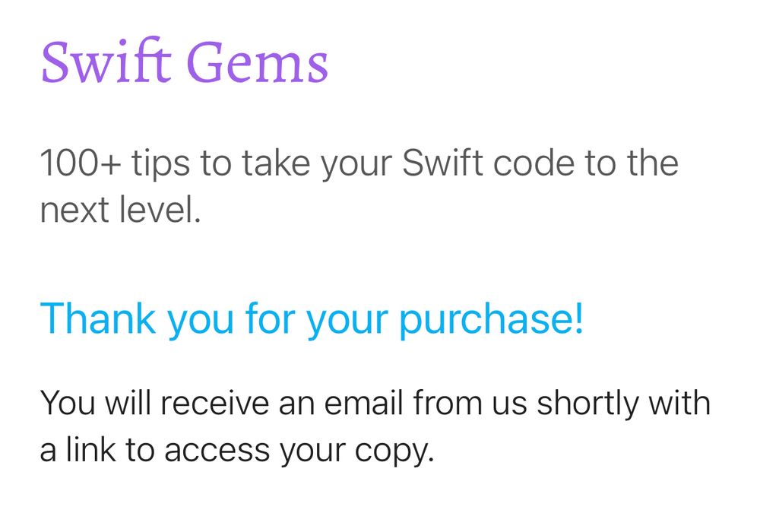The height and width of the screenshot is (532, 760).
Task: Click the word 'shortly' in the message
Action: (588, 403)
